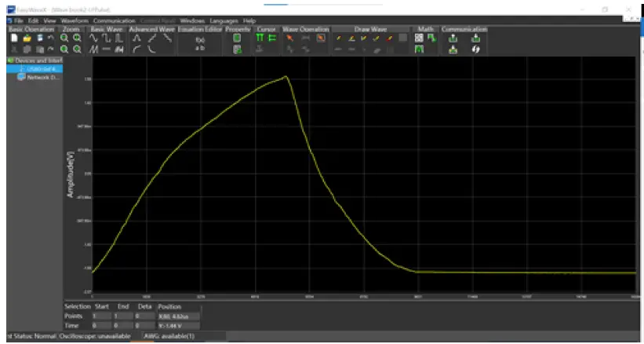Image resolution: width=644 pixels, height=344 pixels.
Task: Click top-right magnifier icon in Zoom group
Action: click(77, 38)
